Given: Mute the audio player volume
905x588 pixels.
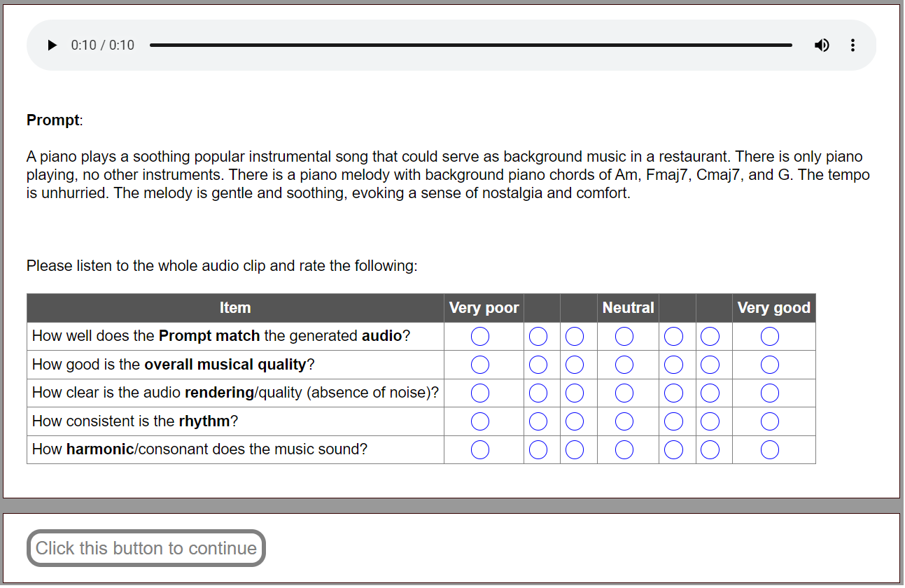Looking at the screenshot, I should click(x=822, y=45).
